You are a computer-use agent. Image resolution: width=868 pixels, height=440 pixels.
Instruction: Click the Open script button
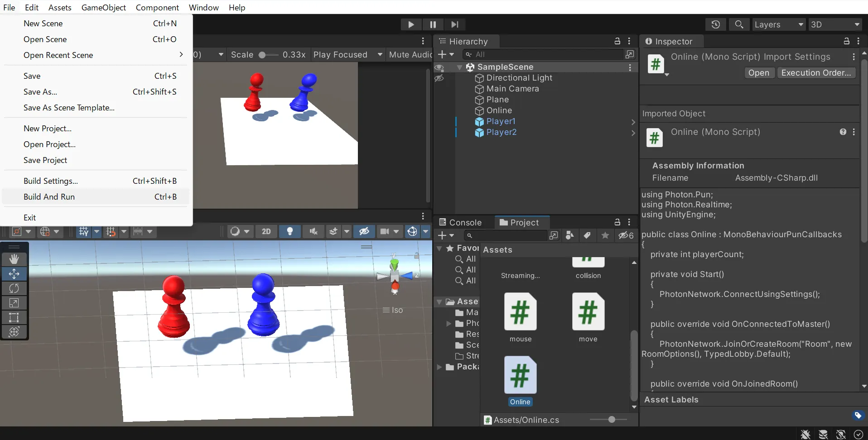click(759, 72)
